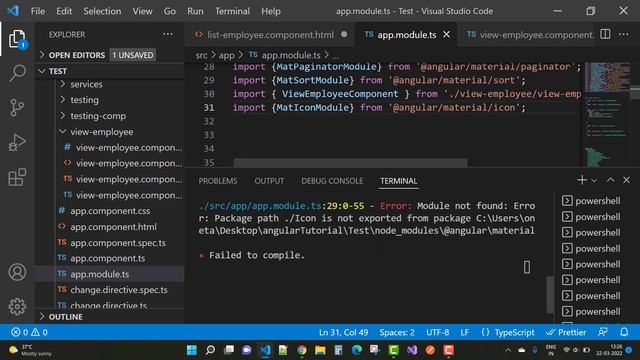
Task: Open the Edit menu
Action: click(64, 11)
